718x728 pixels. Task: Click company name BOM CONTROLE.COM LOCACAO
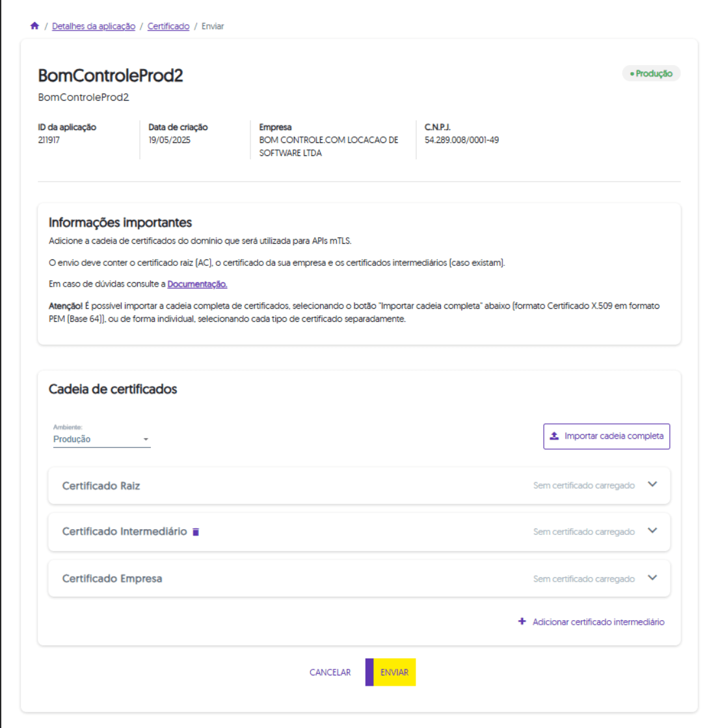point(329,146)
